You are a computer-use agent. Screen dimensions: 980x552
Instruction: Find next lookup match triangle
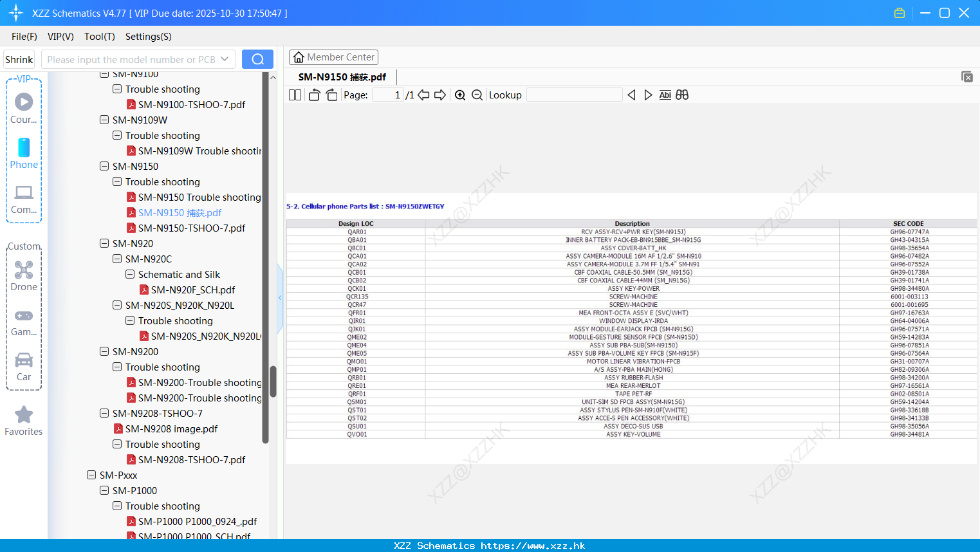click(x=648, y=95)
